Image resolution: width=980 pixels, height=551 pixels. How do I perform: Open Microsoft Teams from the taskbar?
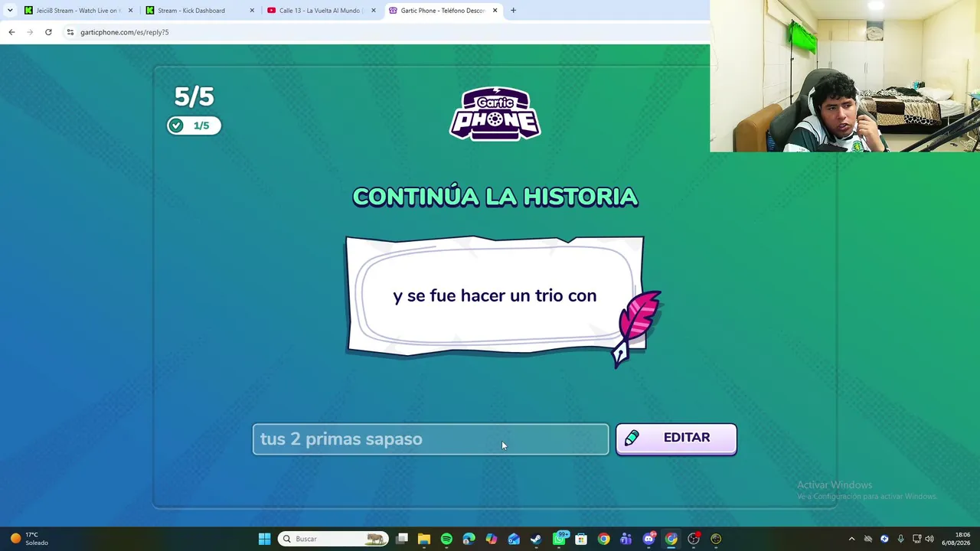click(626, 539)
